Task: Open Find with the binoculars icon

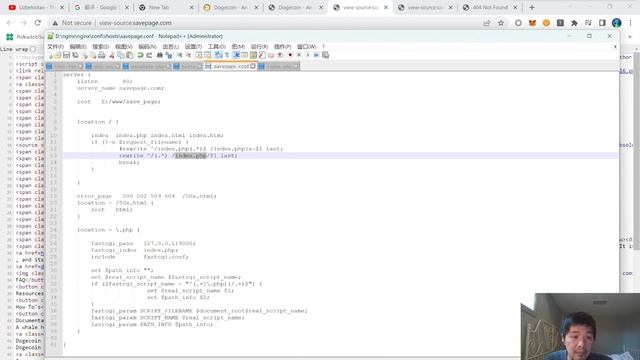Action: point(160,55)
